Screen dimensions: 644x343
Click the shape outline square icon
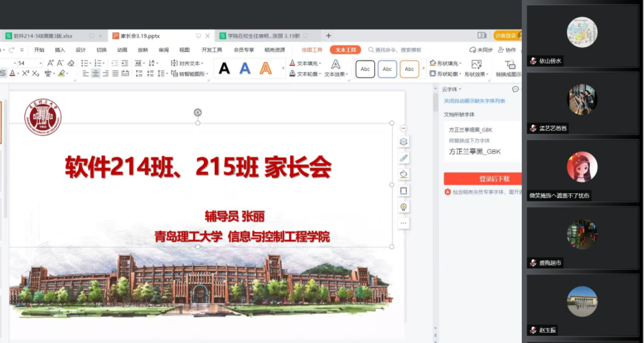(403, 190)
